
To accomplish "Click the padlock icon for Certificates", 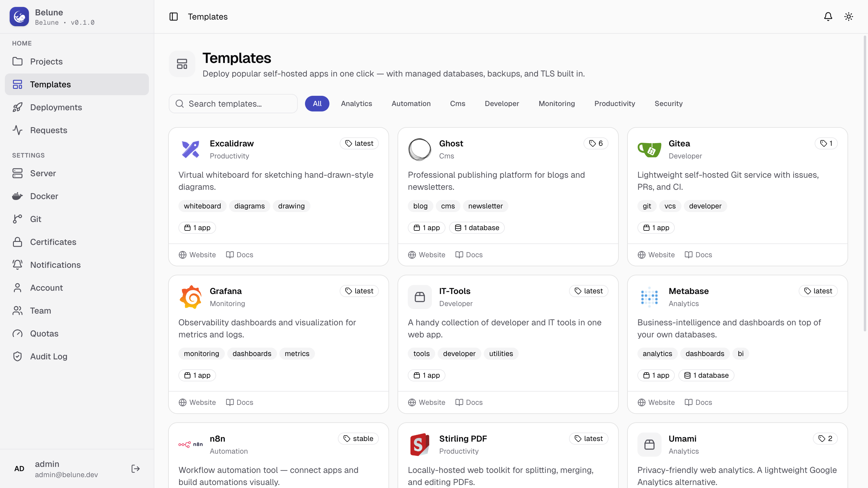I will click(x=17, y=242).
